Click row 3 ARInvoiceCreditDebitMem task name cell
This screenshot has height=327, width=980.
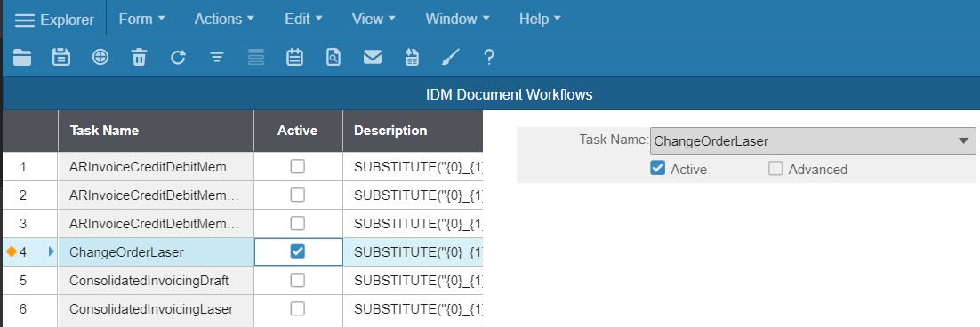pos(156,223)
